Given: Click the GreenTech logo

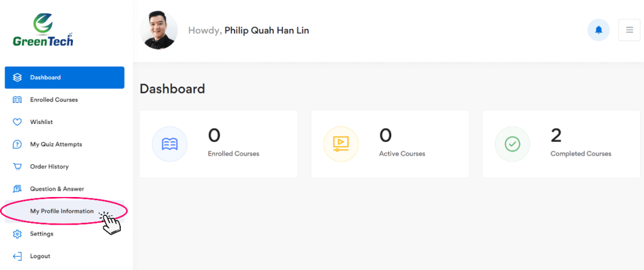Looking at the screenshot, I should coord(43,31).
